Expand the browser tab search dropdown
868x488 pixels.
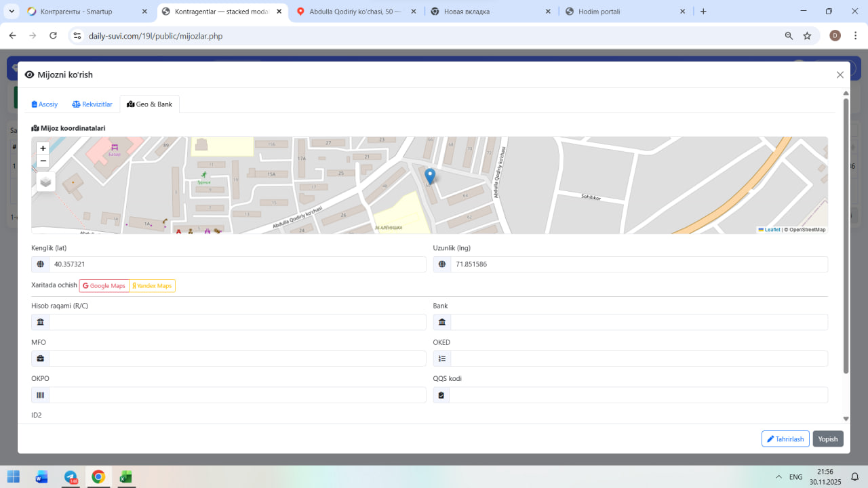tap(12, 12)
